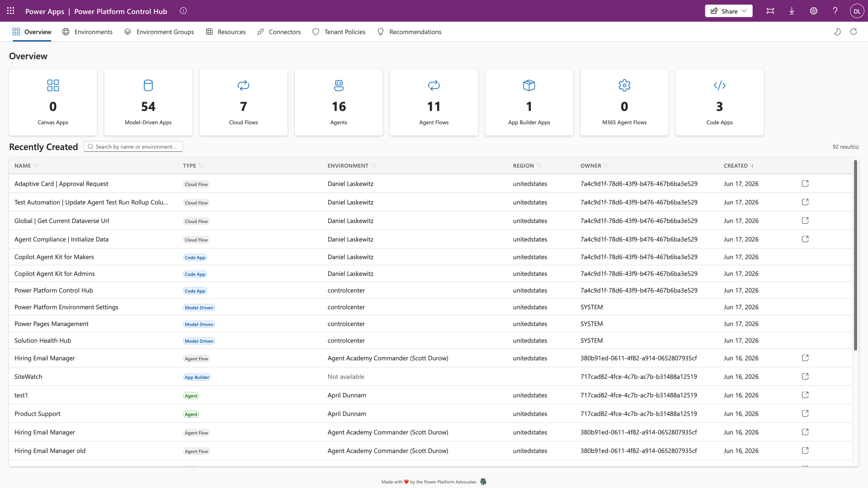This screenshot has width=868, height=488.
Task: Select the Power Platform Control Hub row name
Action: (x=54, y=291)
